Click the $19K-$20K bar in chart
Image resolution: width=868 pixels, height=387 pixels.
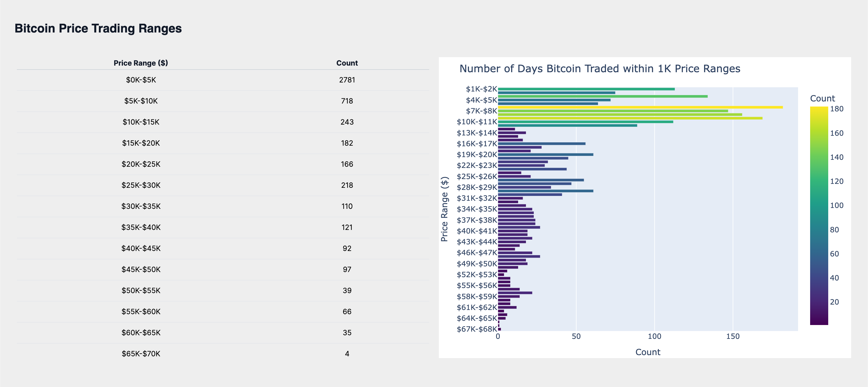pyautogui.click(x=546, y=154)
